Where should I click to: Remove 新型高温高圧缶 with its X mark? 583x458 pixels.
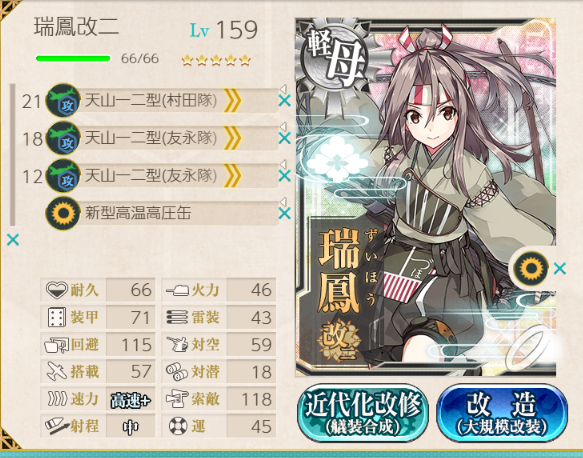pyautogui.click(x=284, y=213)
